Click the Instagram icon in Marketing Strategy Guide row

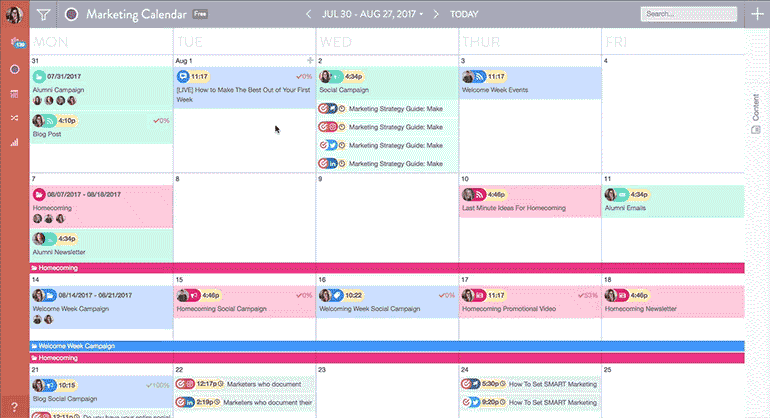pos(332,127)
